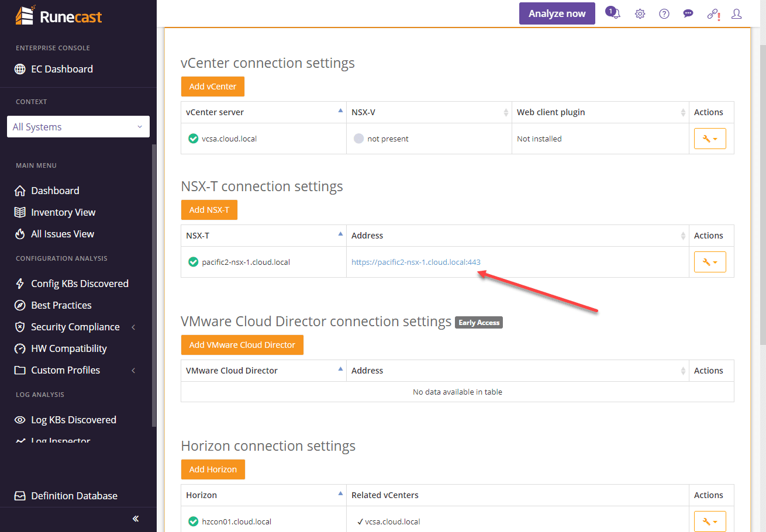766x532 pixels.
Task: Open the pacific2-nsx-1.cloud.local address link
Action: tap(416, 261)
